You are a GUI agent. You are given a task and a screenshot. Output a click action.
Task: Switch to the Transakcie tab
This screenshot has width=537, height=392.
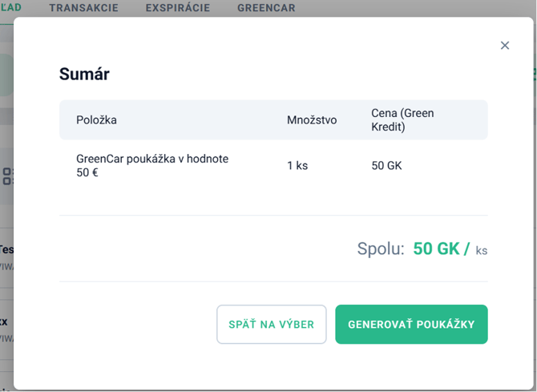coord(83,8)
